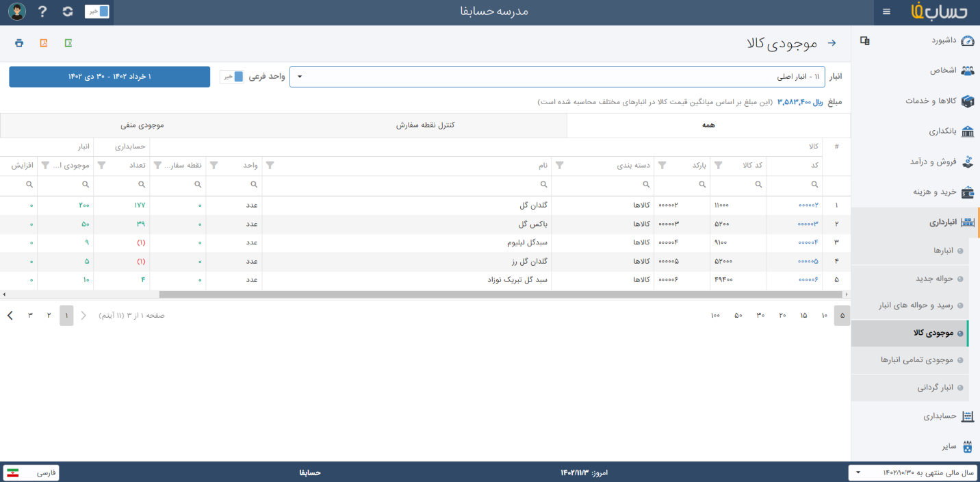Viewport: 980px width, 482px height.
Task: Click the filter icon of the واحد column
Action: tap(214, 166)
